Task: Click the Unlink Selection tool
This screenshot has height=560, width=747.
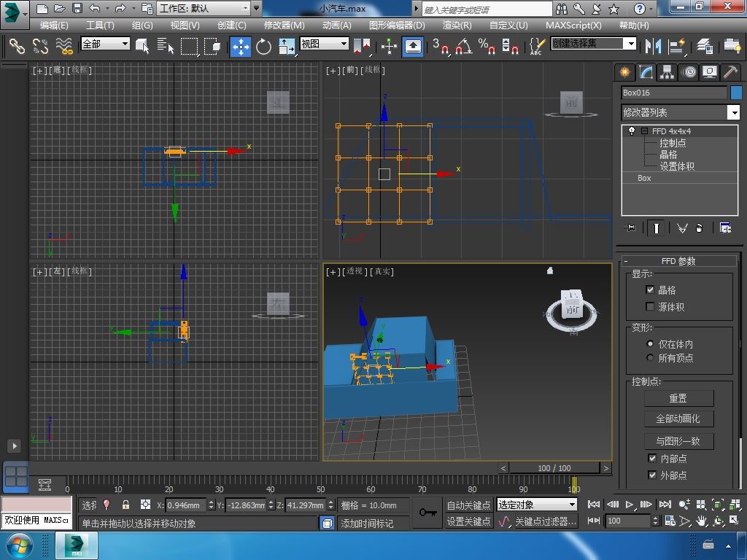Action: tap(41, 46)
